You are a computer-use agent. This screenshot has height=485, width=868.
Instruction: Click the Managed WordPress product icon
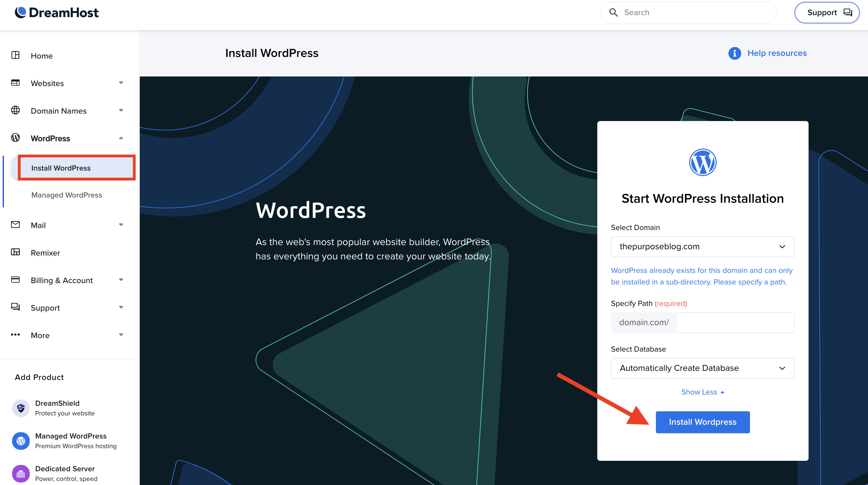click(21, 440)
